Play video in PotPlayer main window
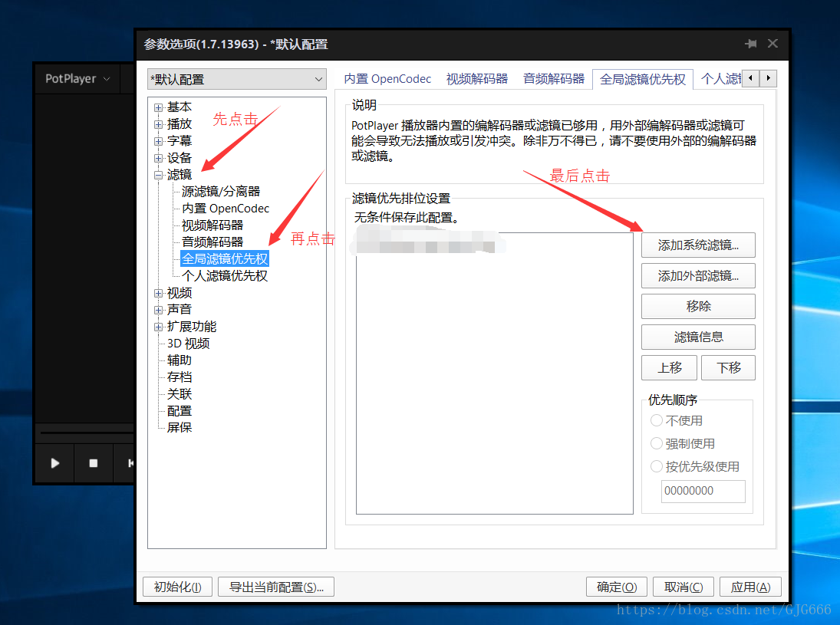The image size is (840, 625). point(54,463)
